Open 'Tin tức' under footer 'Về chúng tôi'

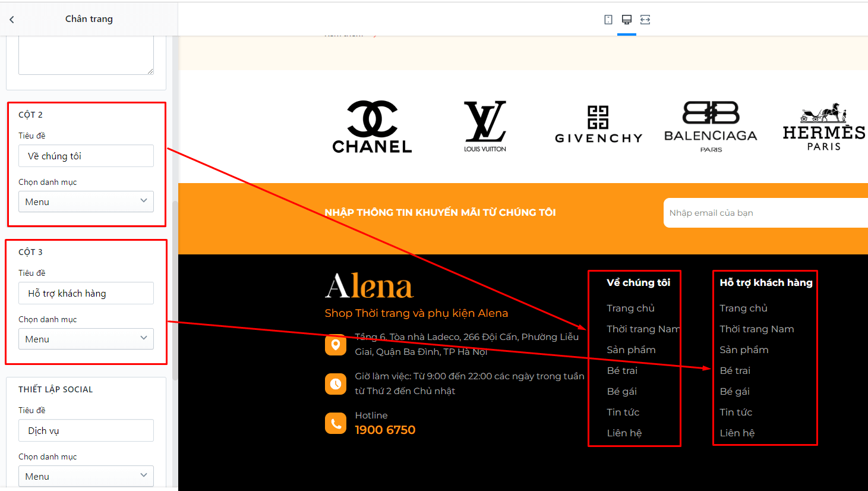623,412
